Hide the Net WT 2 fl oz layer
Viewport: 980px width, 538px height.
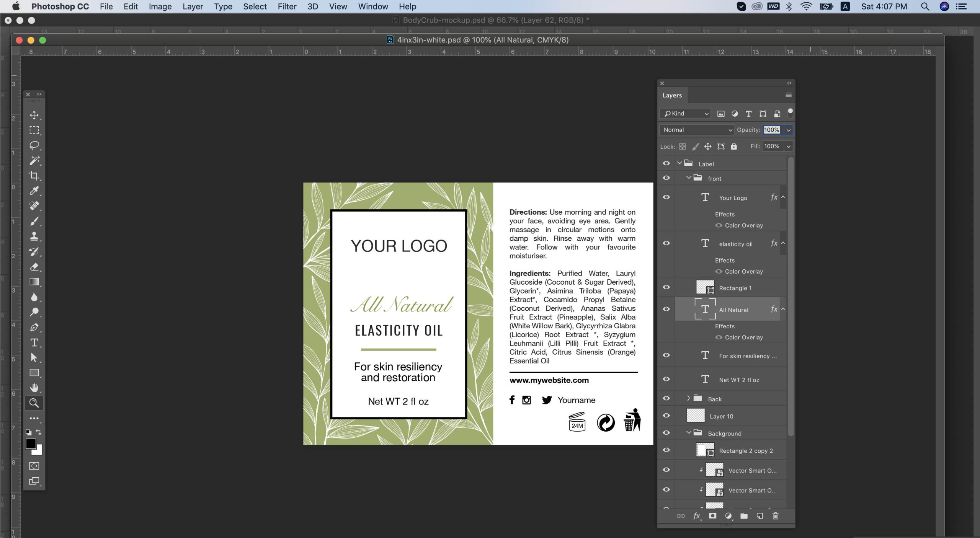coord(666,379)
